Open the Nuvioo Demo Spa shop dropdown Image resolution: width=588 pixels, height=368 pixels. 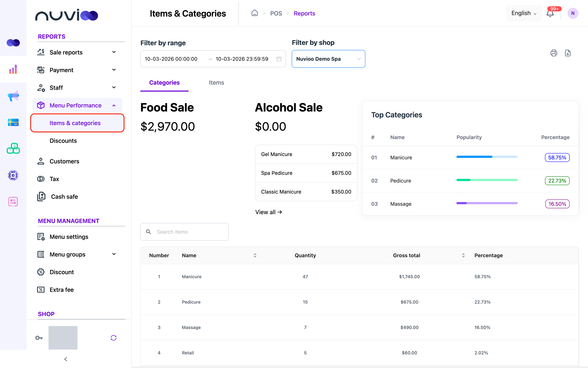(328, 59)
